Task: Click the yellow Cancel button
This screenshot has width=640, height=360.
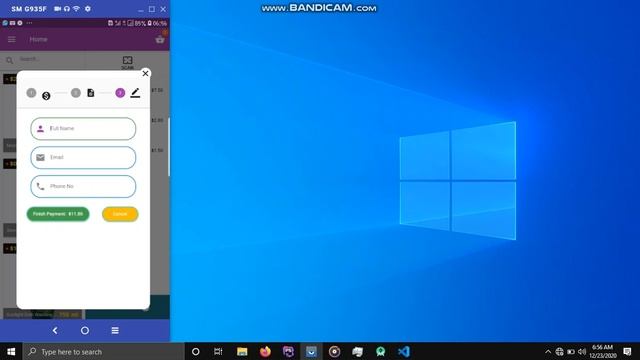Action: coord(120,214)
